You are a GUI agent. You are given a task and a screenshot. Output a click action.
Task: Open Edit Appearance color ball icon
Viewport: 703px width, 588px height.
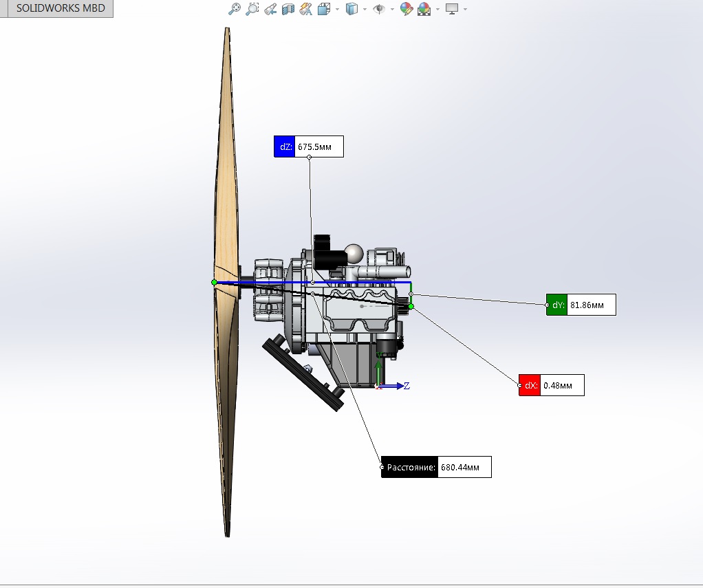point(407,9)
